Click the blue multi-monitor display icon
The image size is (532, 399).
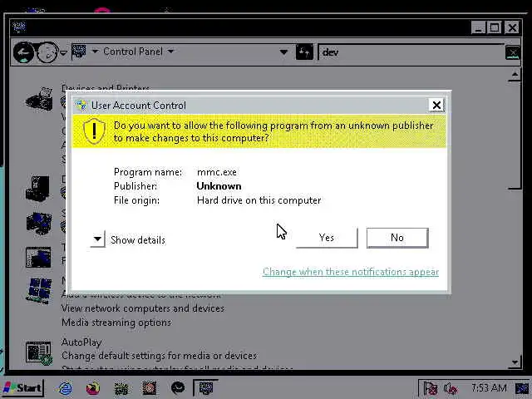39,223
